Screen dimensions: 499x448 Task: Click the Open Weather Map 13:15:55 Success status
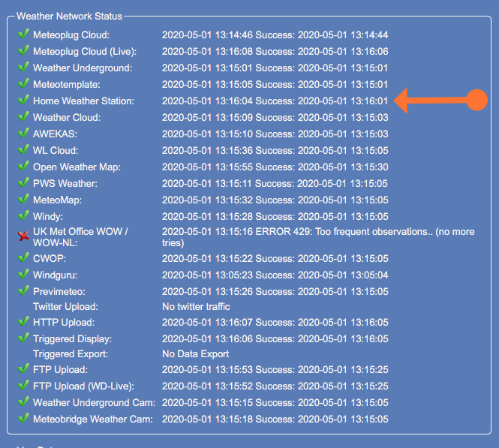(x=275, y=167)
